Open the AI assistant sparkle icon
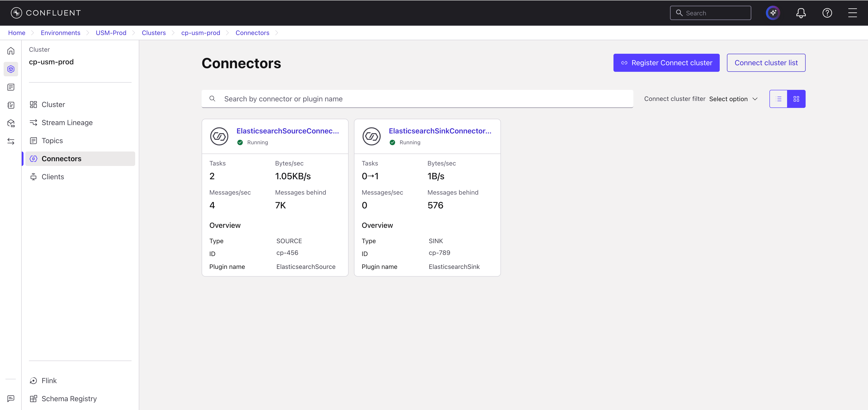The height and width of the screenshot is (410, 868). click(x=773, y=13)
